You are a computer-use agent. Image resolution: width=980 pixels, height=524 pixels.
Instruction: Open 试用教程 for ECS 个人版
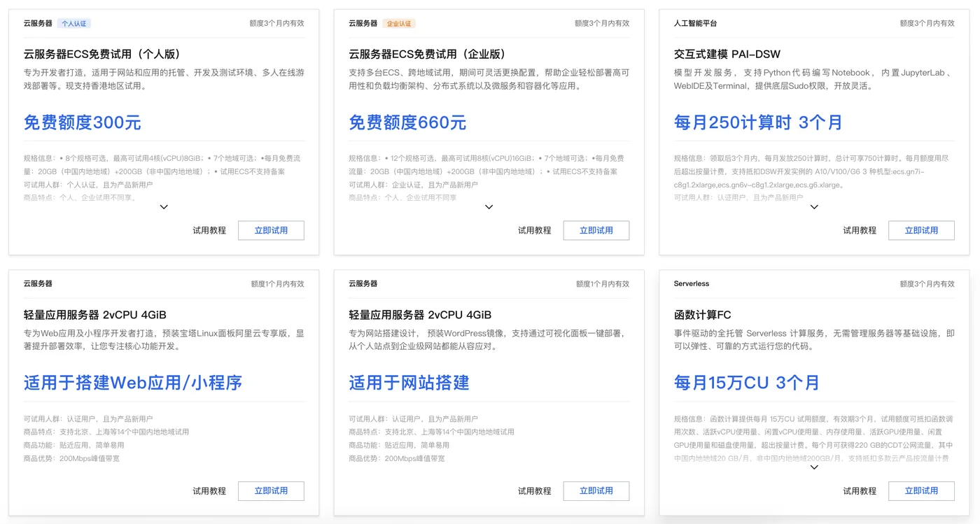209,230
